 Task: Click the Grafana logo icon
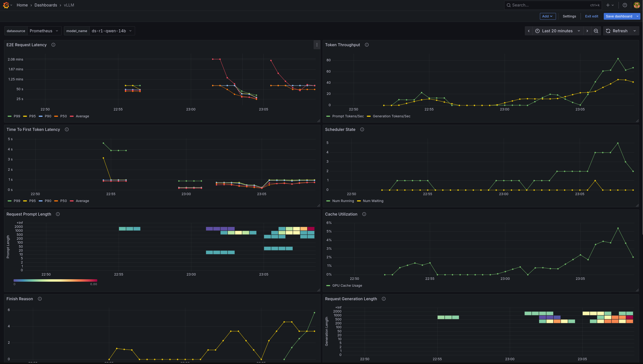pyautogui.click(x=6, y=5)
